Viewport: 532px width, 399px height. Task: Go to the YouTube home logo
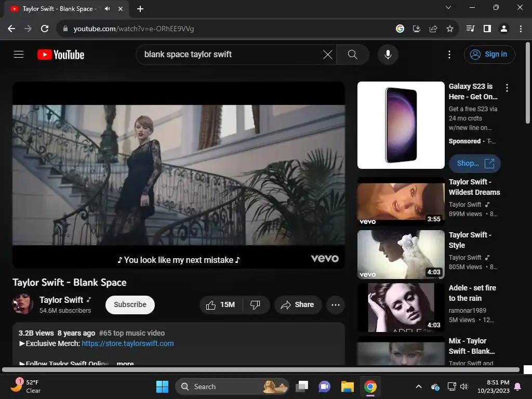[61, 55]
